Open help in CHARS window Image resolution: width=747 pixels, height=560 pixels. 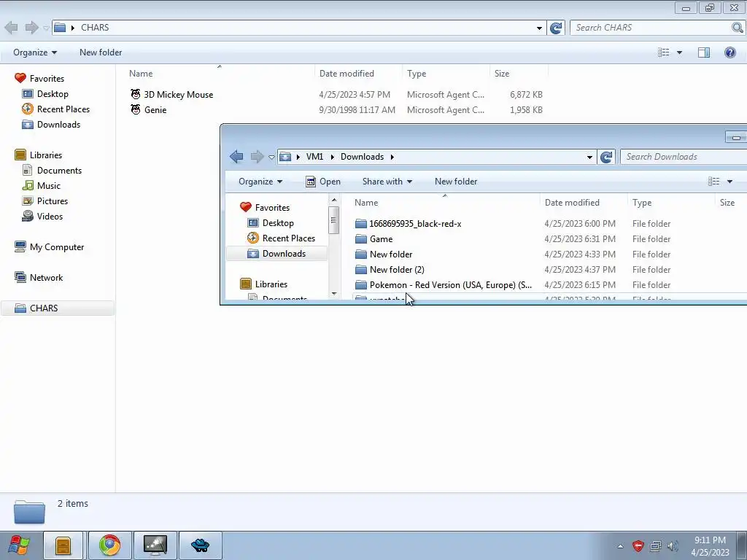tap(729, 52)
